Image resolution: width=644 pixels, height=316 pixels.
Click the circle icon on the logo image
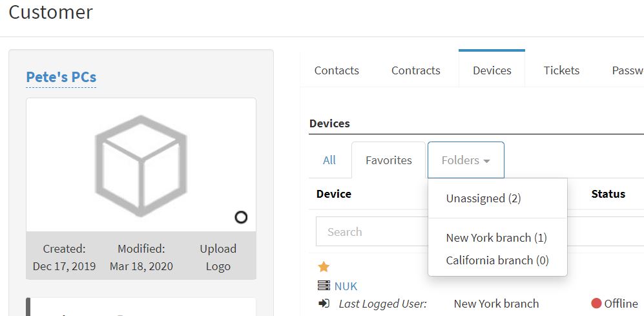[x=241, y=217]
